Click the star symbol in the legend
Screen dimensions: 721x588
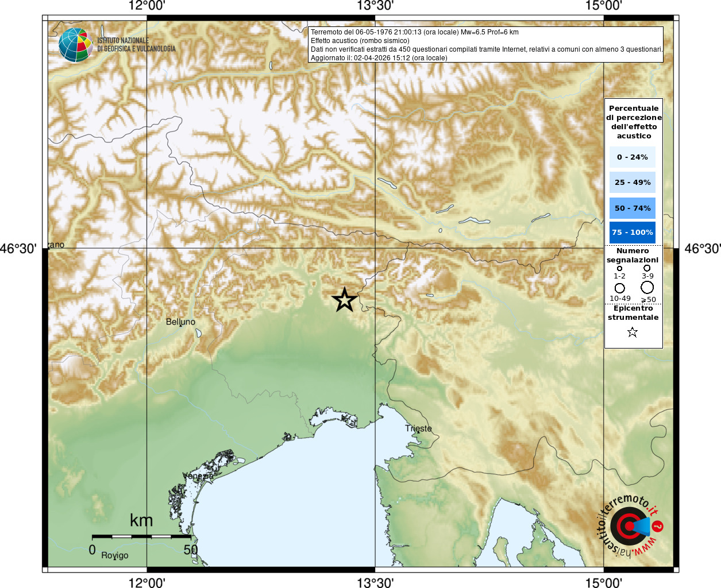click(x=633, y=332)
